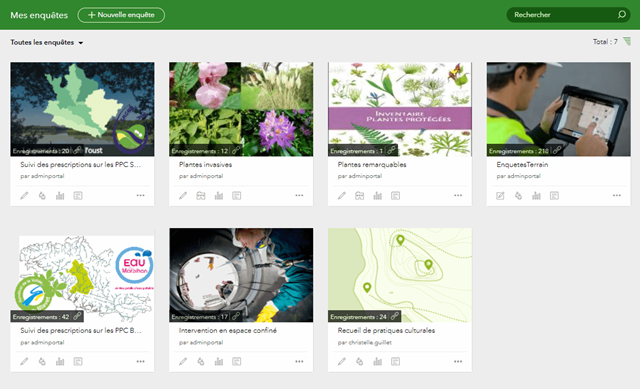Click analysis chart icon for Suivi des prescriptions PPC S

[x=60, y=196]
